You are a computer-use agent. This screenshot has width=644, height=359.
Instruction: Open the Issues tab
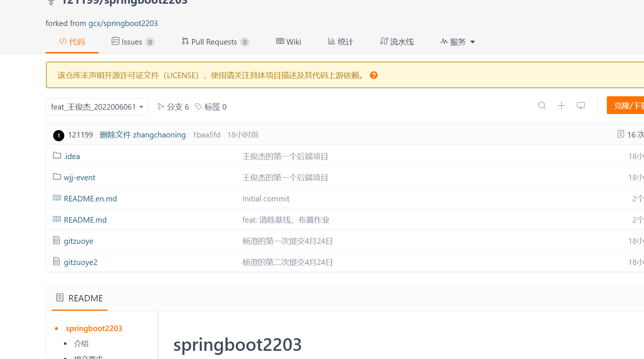coord(133,42)
